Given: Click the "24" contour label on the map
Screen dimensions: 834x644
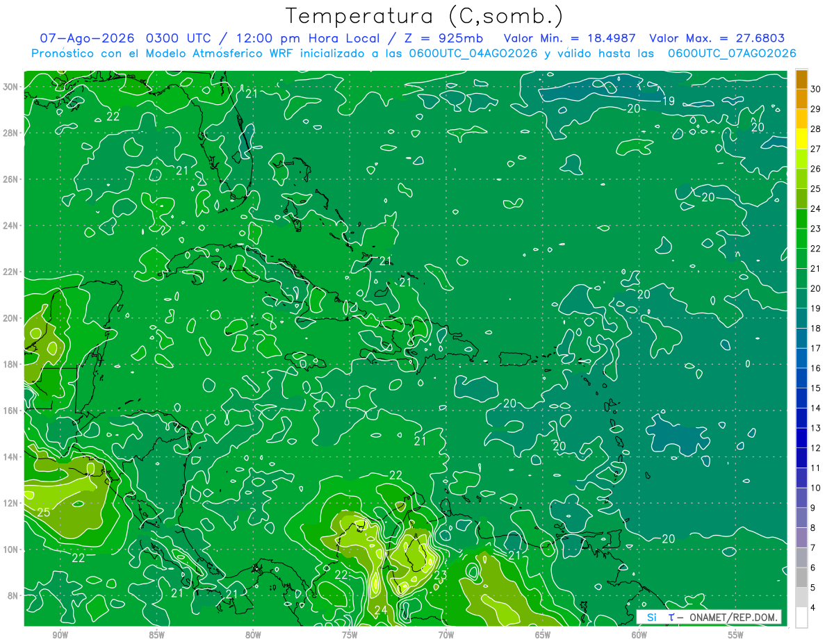Looking at the screenshot, I should pyautogui.click(x=381, y=611).
